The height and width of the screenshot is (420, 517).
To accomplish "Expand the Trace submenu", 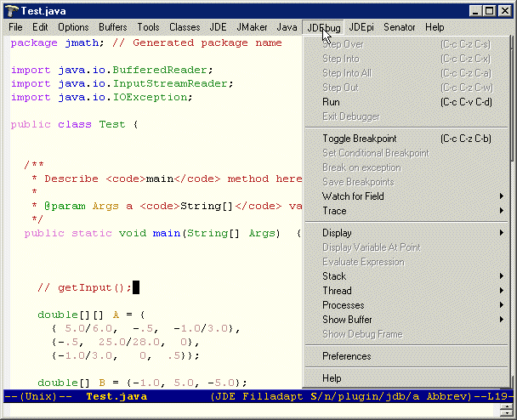I will pos(334,211).
